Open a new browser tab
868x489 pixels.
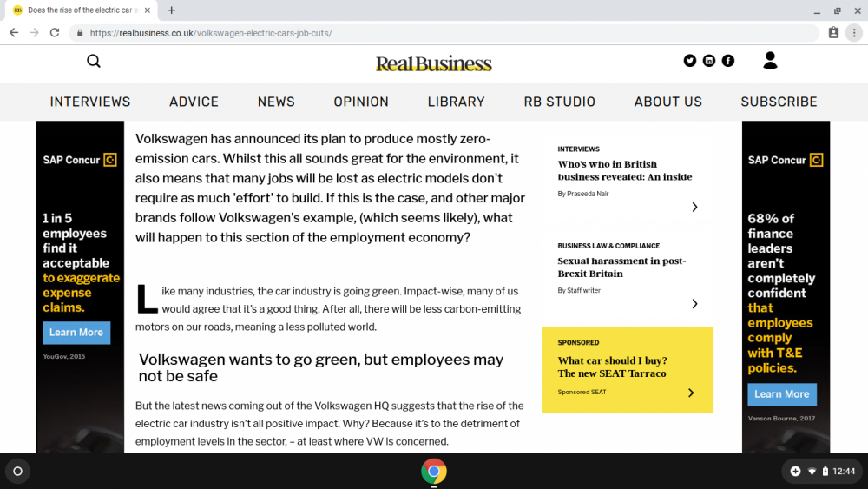point(172,10)
